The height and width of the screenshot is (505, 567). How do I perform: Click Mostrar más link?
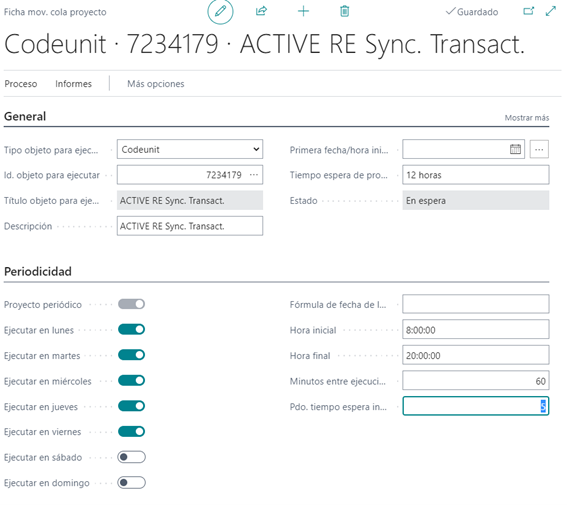(x=526, y=118)
